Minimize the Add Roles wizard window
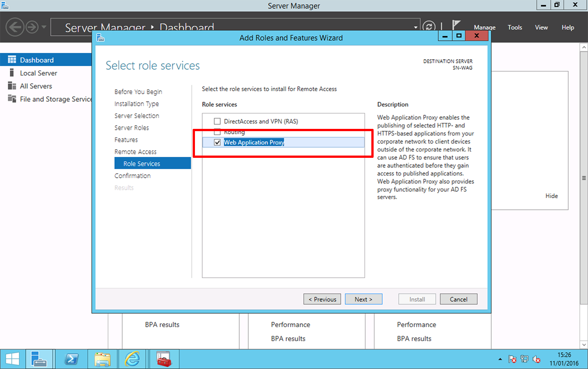 coord(446,36)
